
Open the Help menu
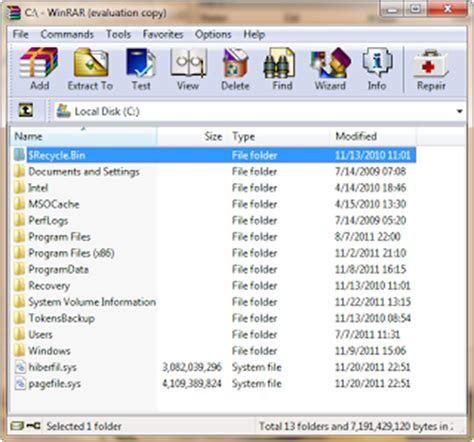tap(254, 34)
